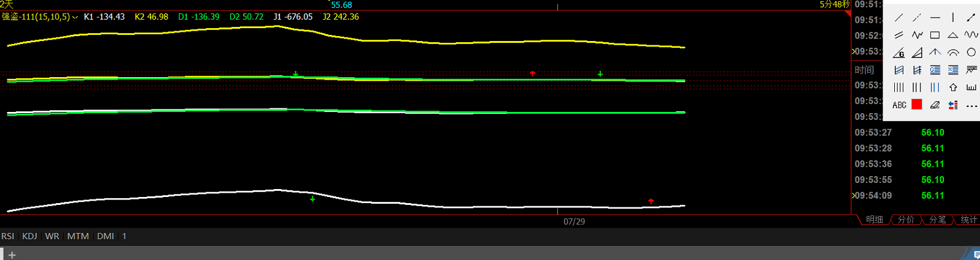Select the eraser tool
980x260 pixels.
[x=935, y=105]
